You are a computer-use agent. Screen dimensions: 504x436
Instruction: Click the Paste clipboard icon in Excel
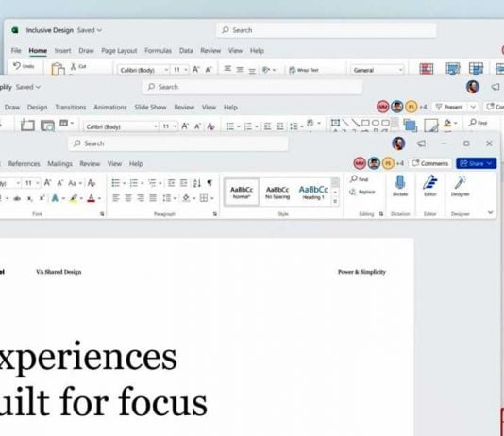coord(59,69)
